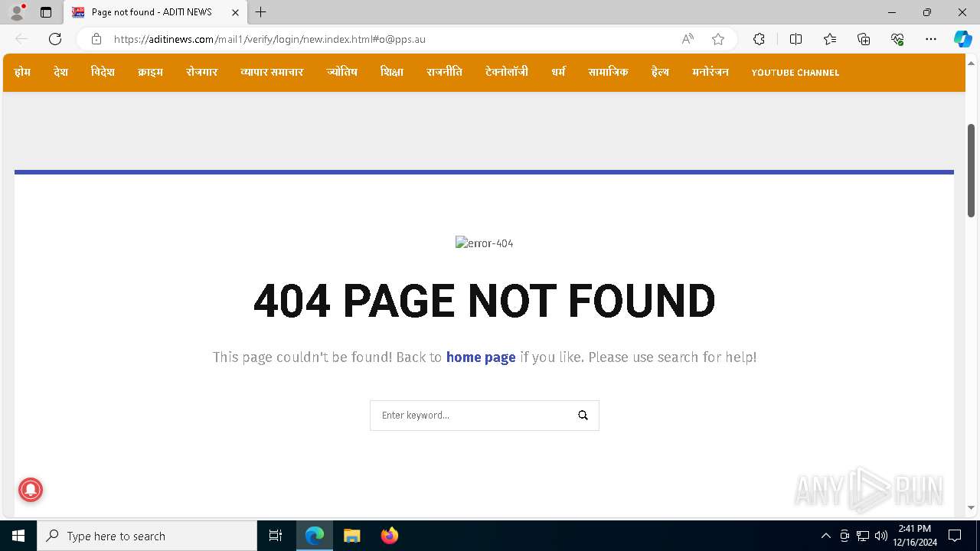Open the Copilot sidebar

click(962, 39)
